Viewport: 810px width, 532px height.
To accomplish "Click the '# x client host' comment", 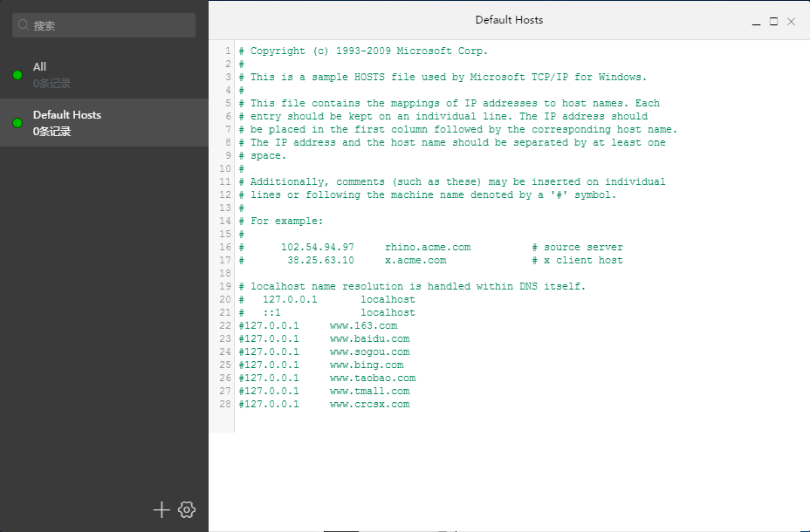I will (578, 260).
